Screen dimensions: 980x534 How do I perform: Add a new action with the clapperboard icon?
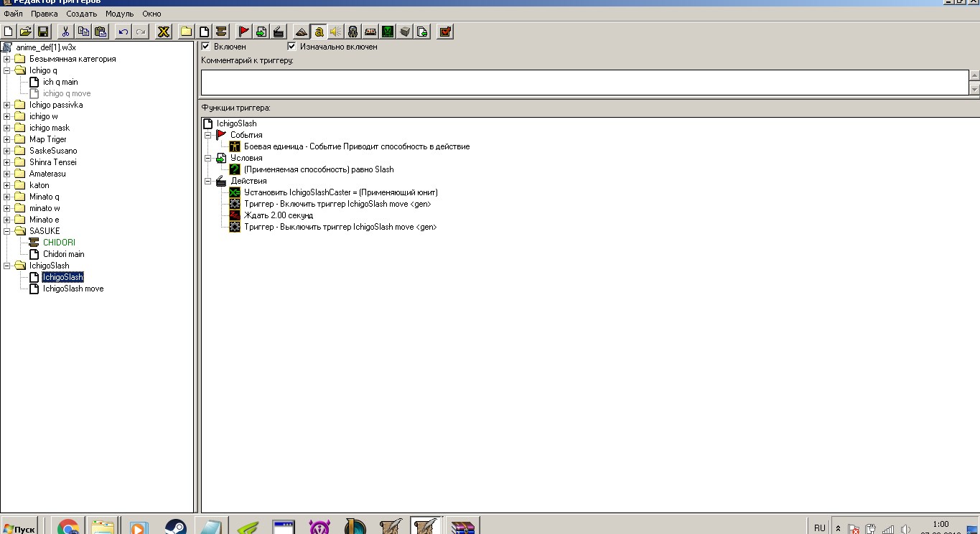coord(279,32)
